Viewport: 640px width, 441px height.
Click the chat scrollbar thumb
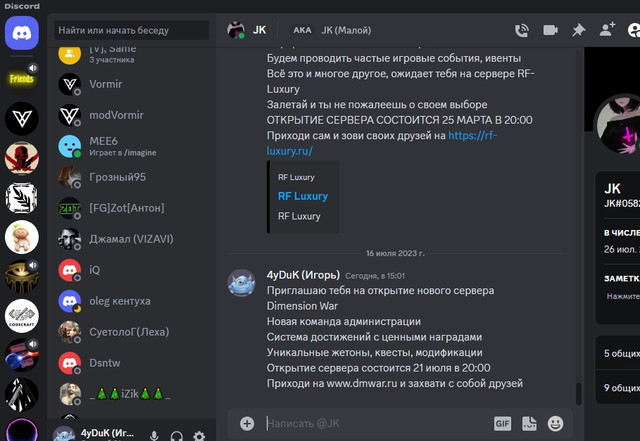coord(578,394)
